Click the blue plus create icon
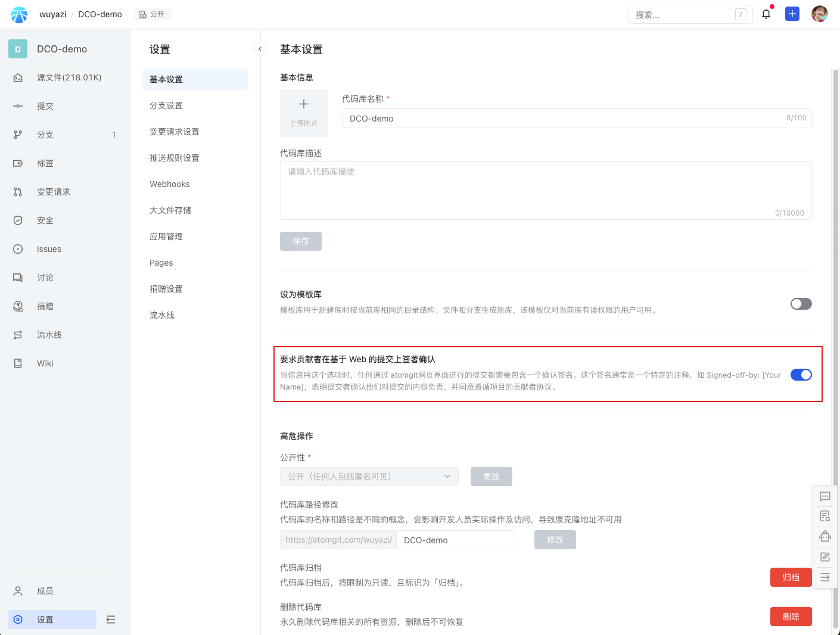840x635 pixels. tap(792, 14)
